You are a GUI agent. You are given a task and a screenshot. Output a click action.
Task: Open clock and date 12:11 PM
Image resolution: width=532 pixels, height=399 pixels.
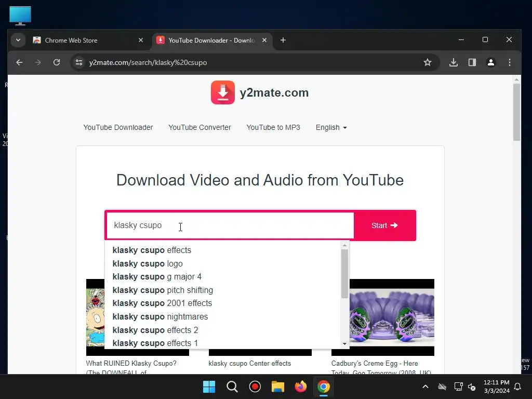point(496,387)
